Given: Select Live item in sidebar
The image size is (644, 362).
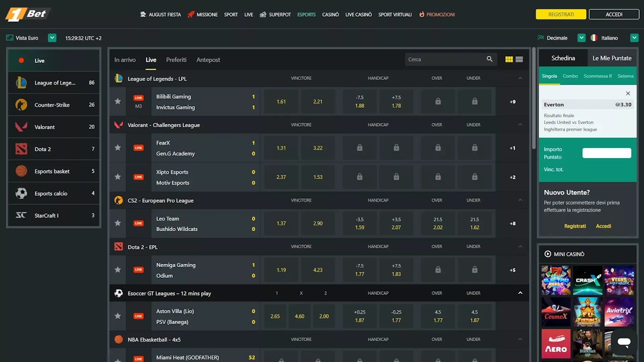Looking at the screenshot, I should [54, 61].
